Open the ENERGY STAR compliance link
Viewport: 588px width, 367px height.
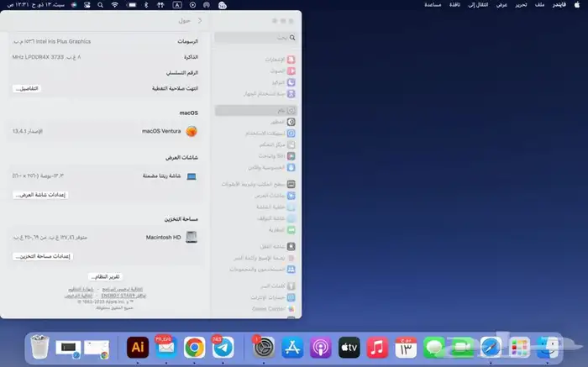(x=123, y=296)
